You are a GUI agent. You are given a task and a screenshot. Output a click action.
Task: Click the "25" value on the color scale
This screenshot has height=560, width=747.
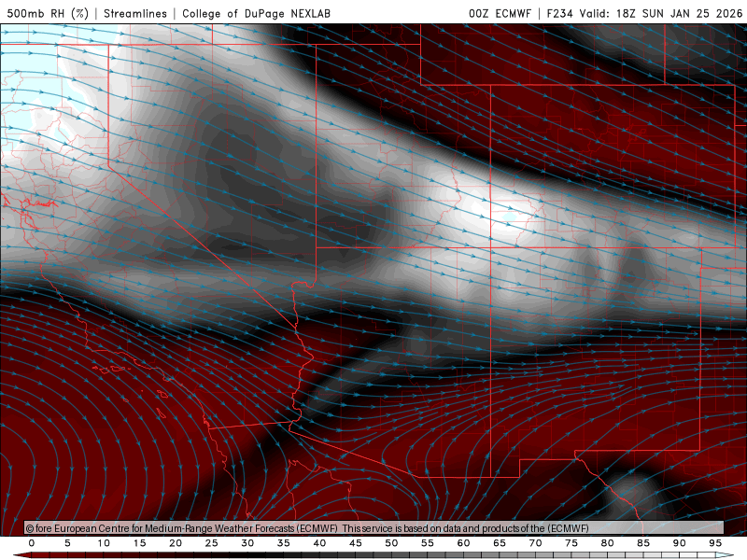pos(212,543)
